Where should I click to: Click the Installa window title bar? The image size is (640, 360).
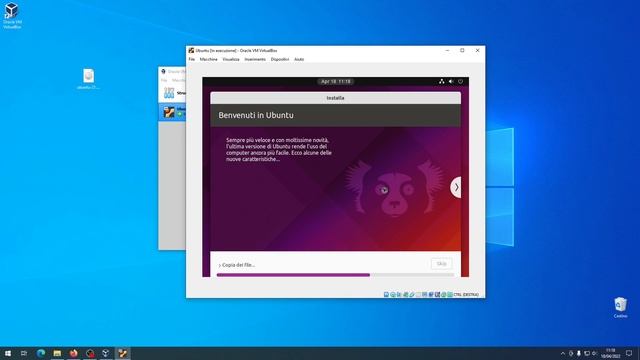336,98
